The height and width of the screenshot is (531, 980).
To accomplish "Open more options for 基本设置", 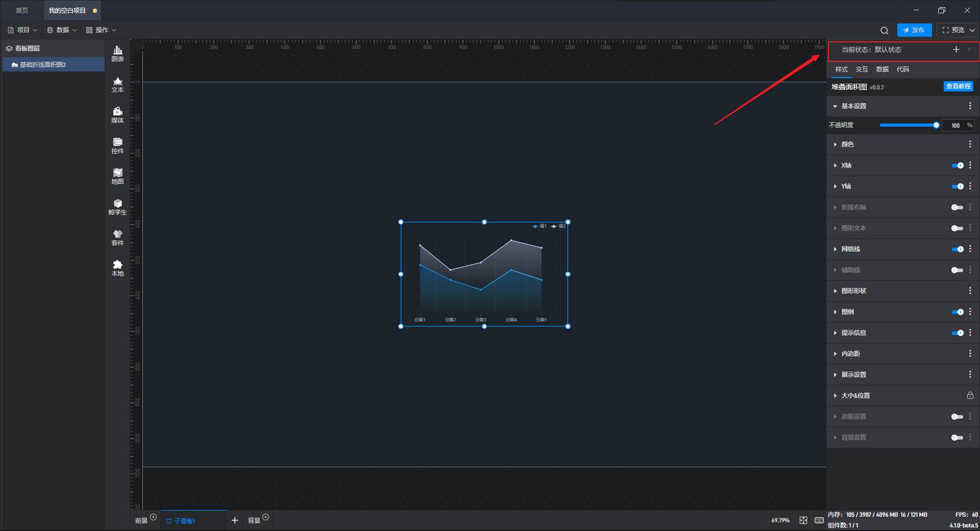I will 970,106.
